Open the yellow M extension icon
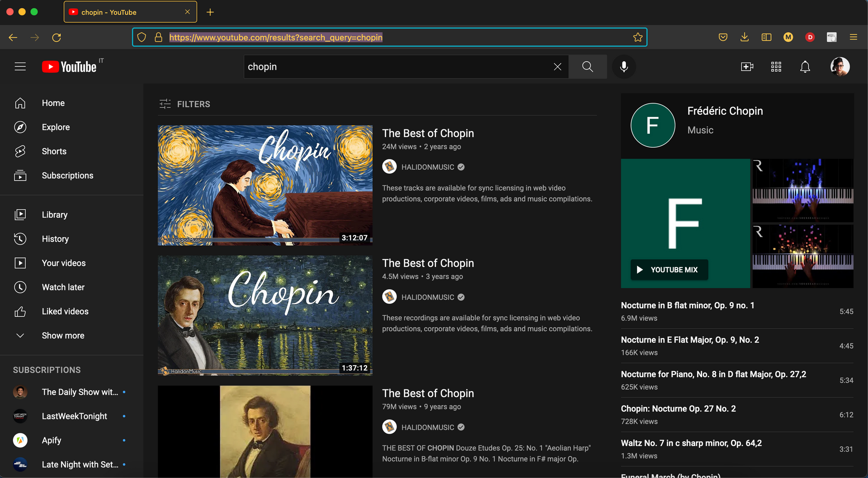This screenshot has width=868, height=478. [x=788, y=37]
